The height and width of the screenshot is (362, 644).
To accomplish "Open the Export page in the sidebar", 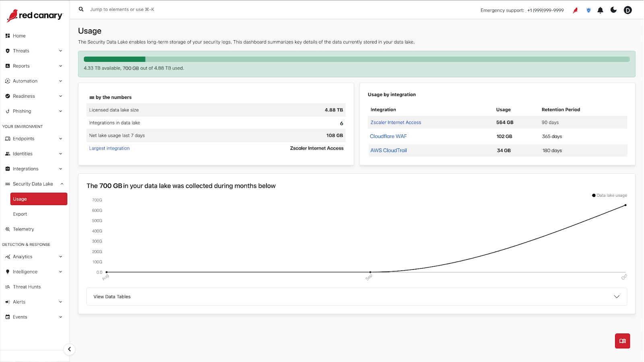I will [x=20, y=214].
